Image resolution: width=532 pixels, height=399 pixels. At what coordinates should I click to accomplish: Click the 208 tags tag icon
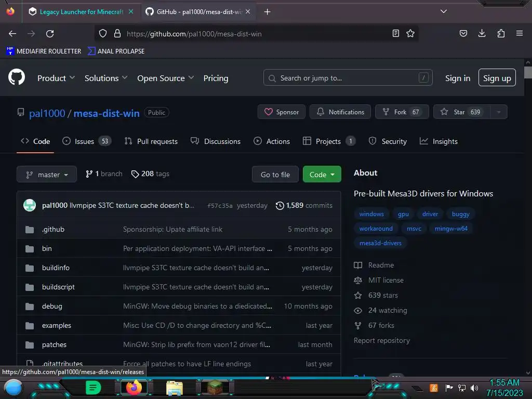coord(135,174)
